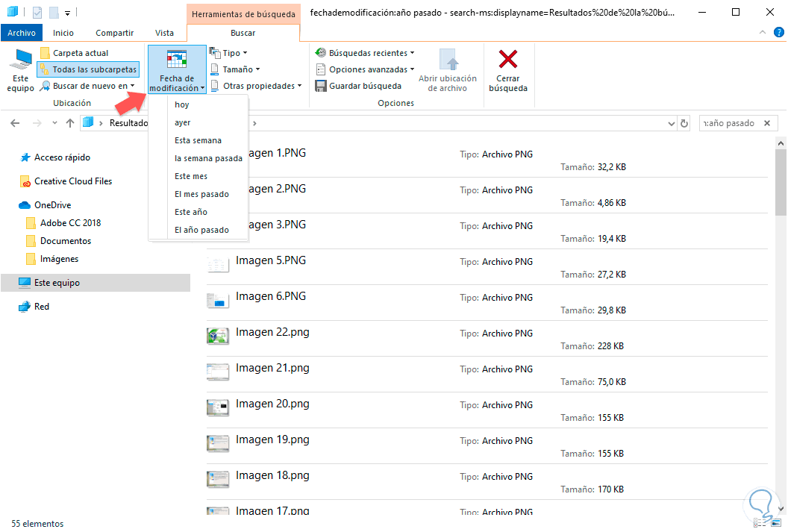The height and width of the screenshot is (532, 788).
Task: Open recent locations chevron dropdown
Action: 54,123
